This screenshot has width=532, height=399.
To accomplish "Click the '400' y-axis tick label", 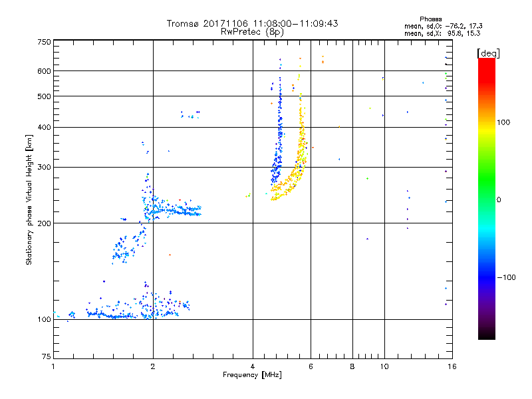I will (44, 127).
